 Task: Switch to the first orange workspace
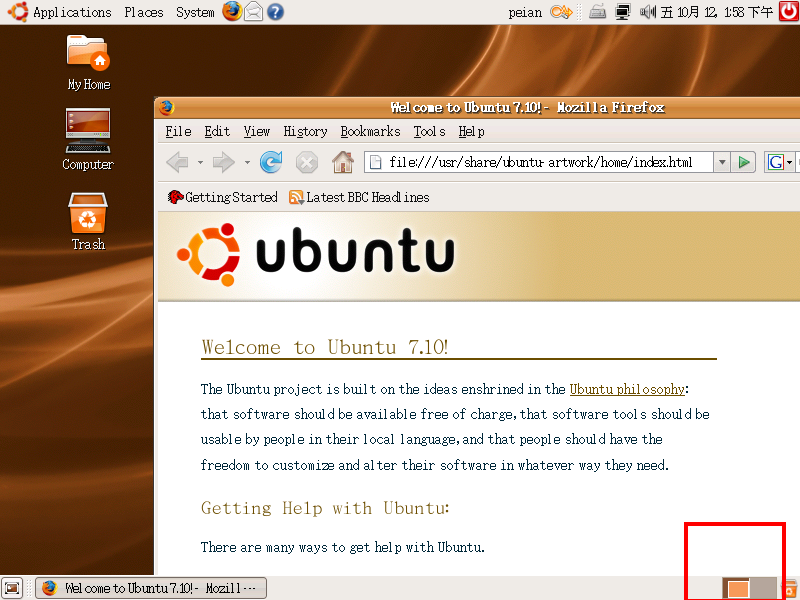point(736,588)
